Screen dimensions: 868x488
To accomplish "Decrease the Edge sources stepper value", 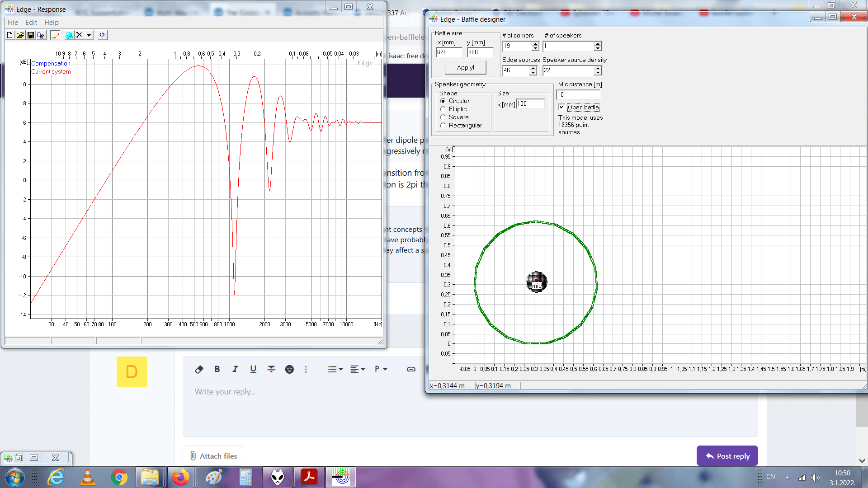I will coord(533,73).
